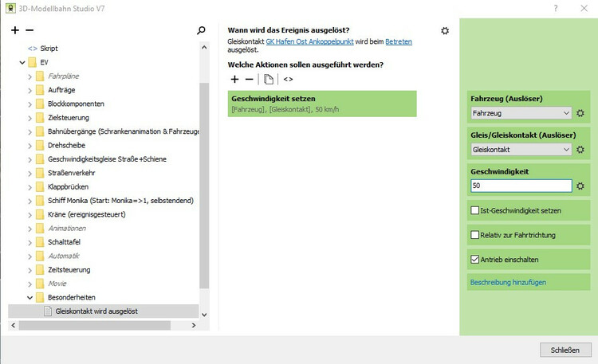Click the Aufträge folder icon
598x364 pixels.
pos(40,90)
